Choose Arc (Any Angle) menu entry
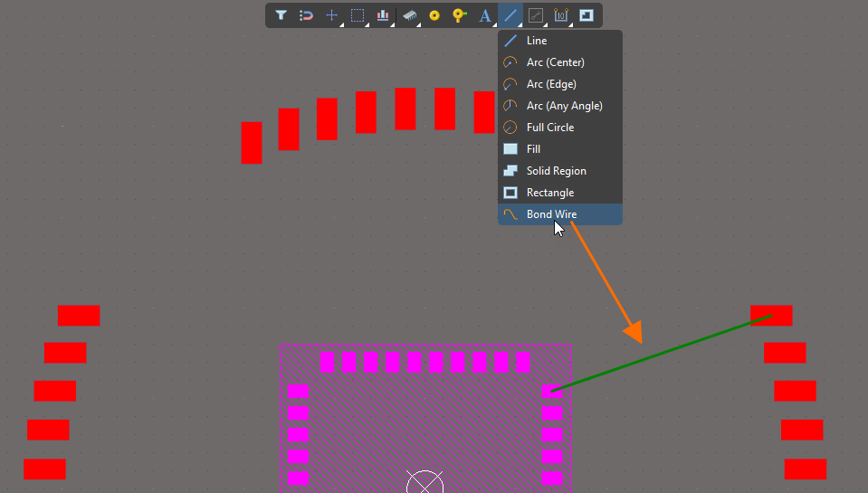 pos(560,106)
